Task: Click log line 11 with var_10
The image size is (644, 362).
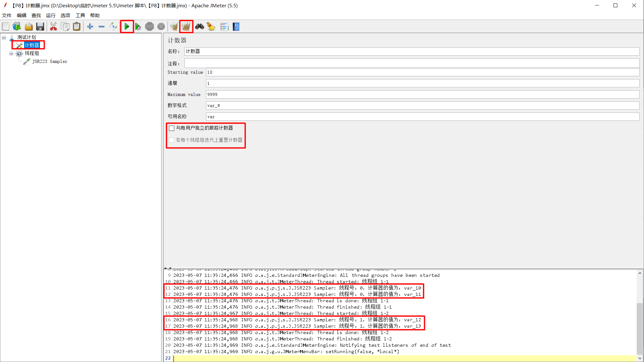Action: pyautogui.click(x=297, y=288)
